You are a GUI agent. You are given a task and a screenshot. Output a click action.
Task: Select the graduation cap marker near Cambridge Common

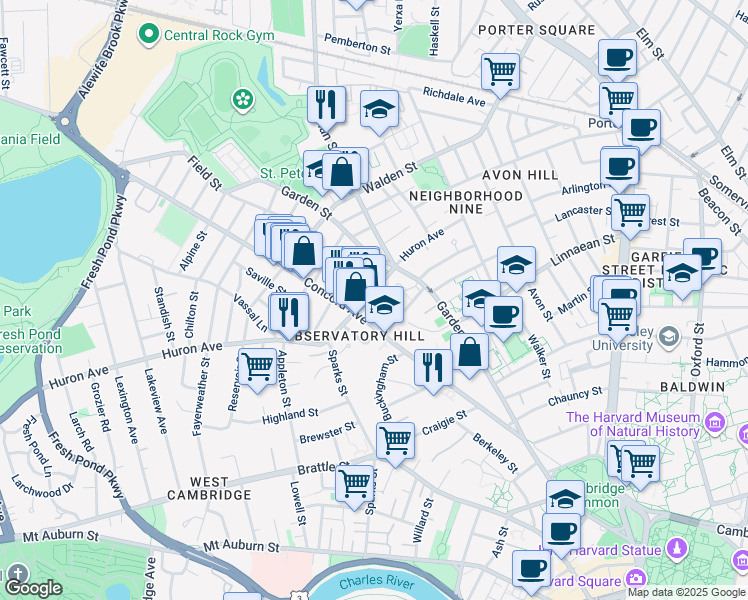click(565, 499)
